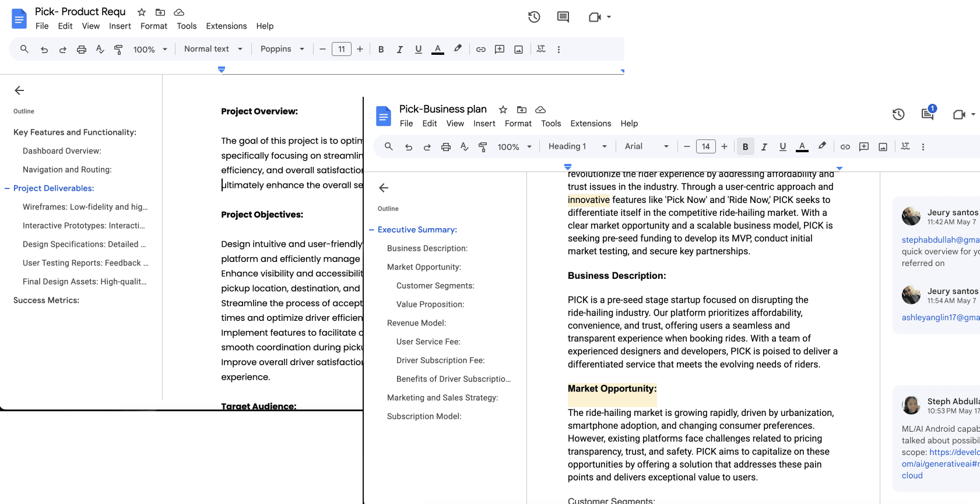Open File menu in Business plan window

point(406,124)
